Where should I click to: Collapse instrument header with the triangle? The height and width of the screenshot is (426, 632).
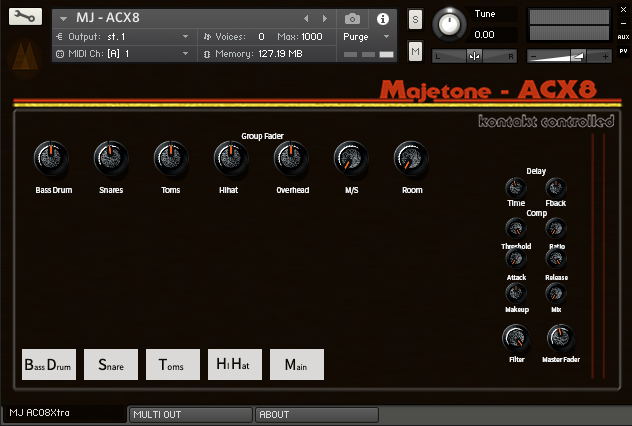click(x=63, y=19)
